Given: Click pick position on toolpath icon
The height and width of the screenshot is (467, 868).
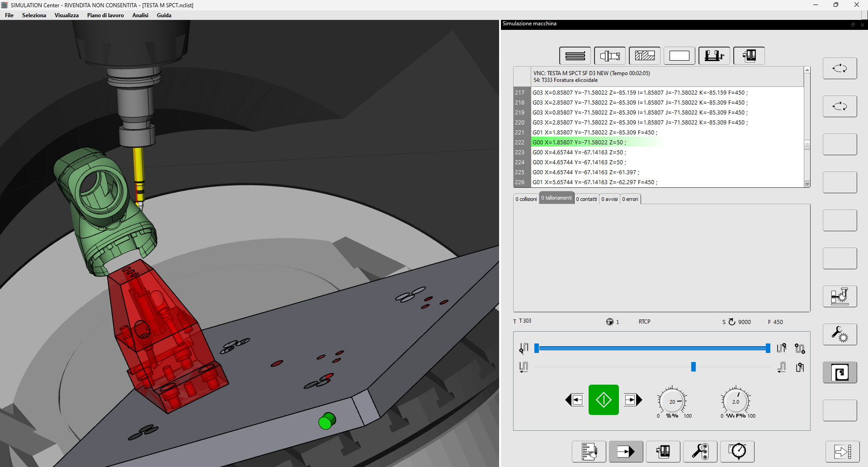Looking at the screenshot, I should (800, 367).
